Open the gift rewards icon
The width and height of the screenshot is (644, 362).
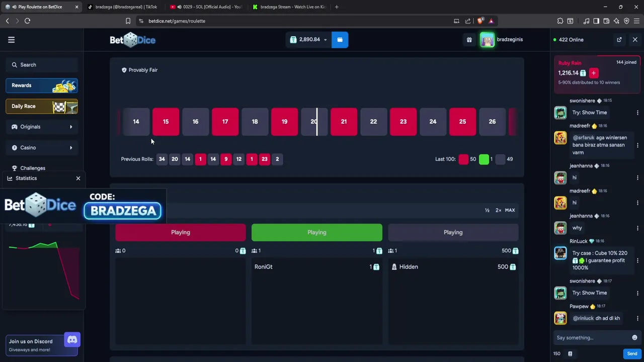[469, 40]
